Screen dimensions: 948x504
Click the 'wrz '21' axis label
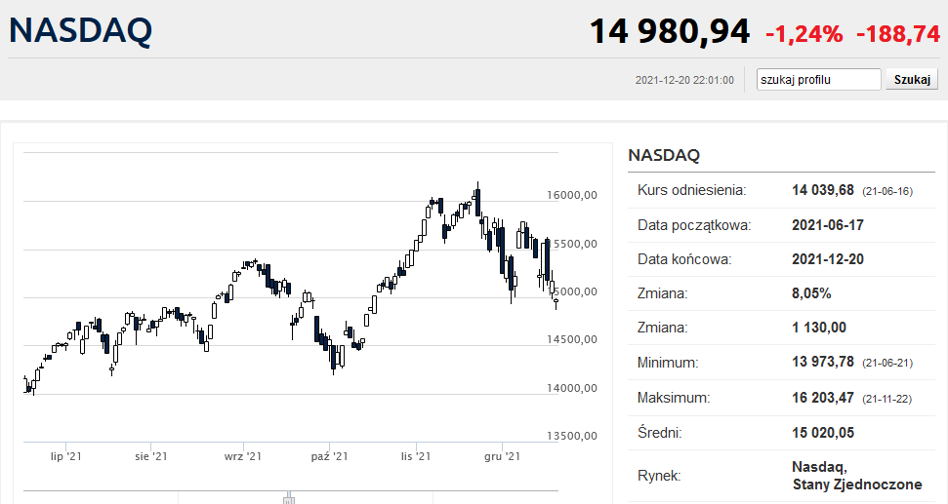coord(243,456)
